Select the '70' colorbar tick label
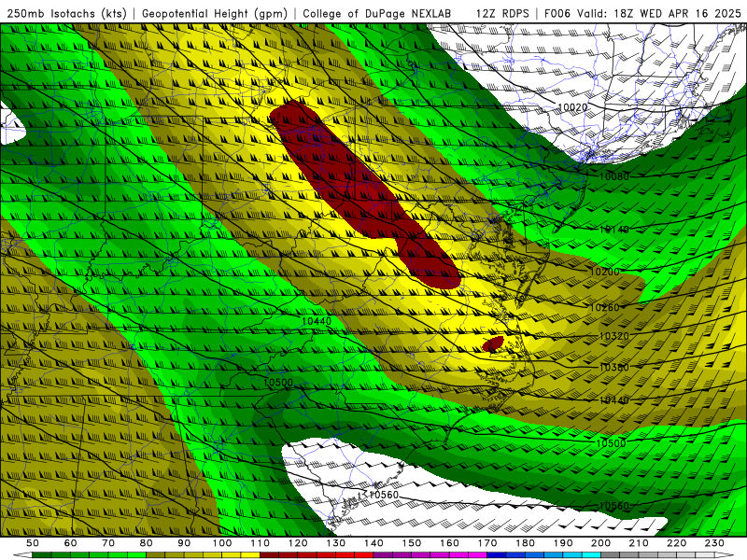The image size is (747, 560). (108, 543)
